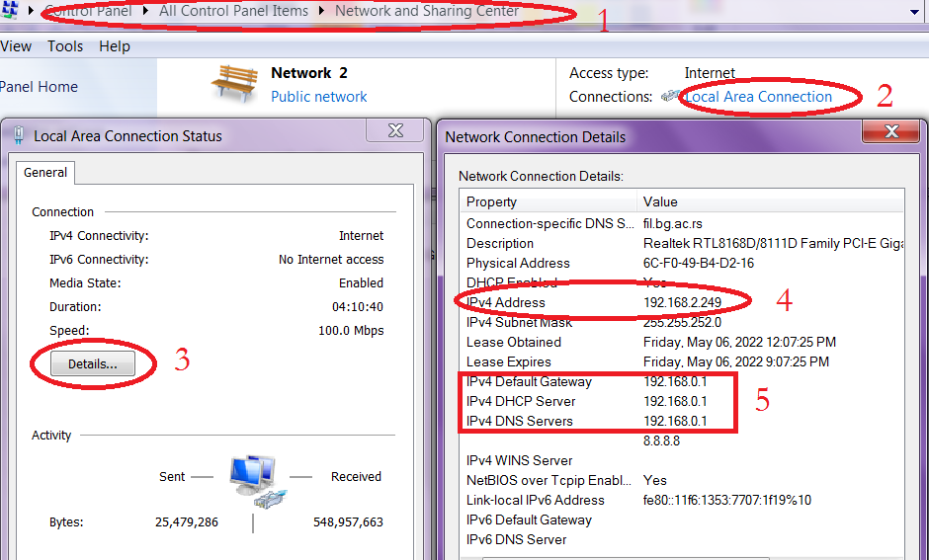This screenshot has height=560, width=929.
Task: Open the Help menu
Action: (x=115, y=46)
